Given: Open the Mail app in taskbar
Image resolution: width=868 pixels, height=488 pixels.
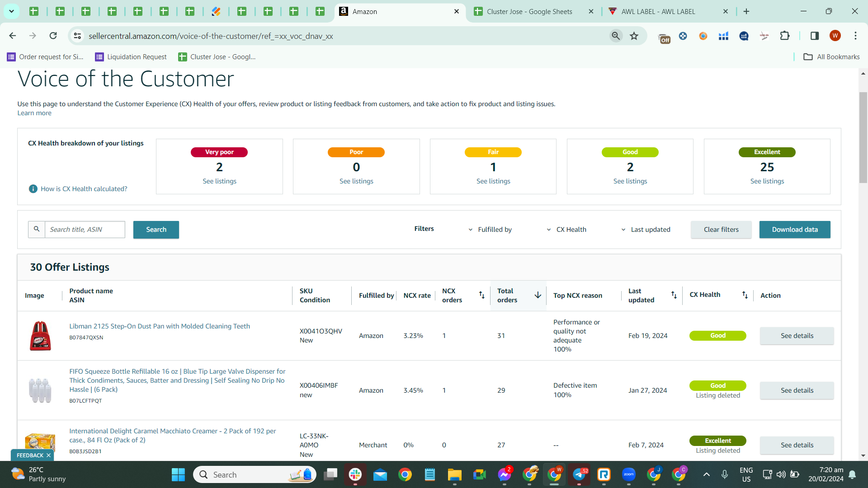Looking at the screenshot, I should 380,474.
